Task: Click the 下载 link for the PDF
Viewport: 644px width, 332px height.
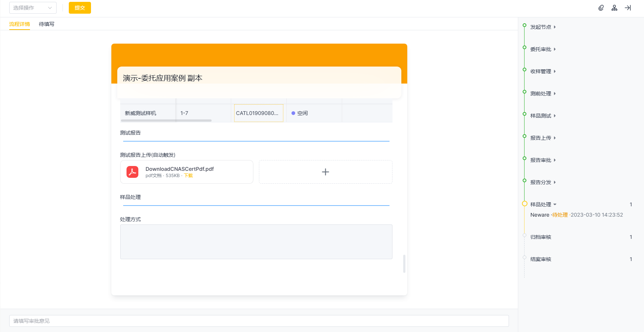Action: tap(189, 176)
